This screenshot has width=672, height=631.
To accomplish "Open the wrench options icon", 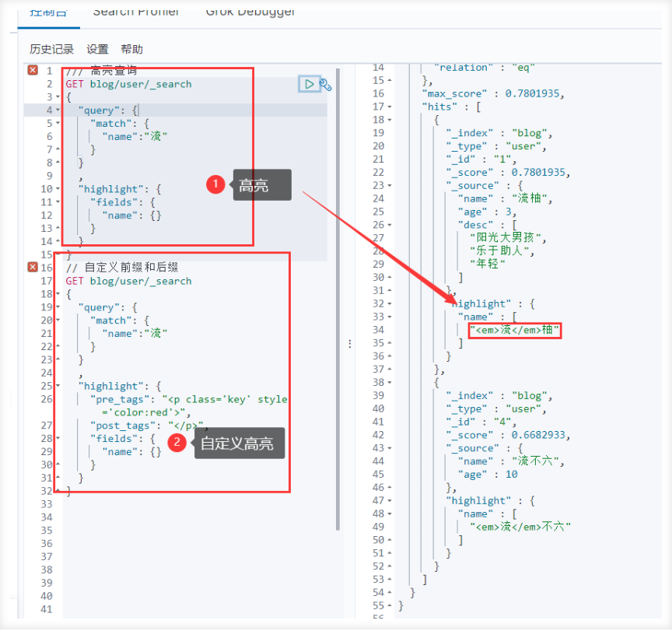I will point(326,85).
